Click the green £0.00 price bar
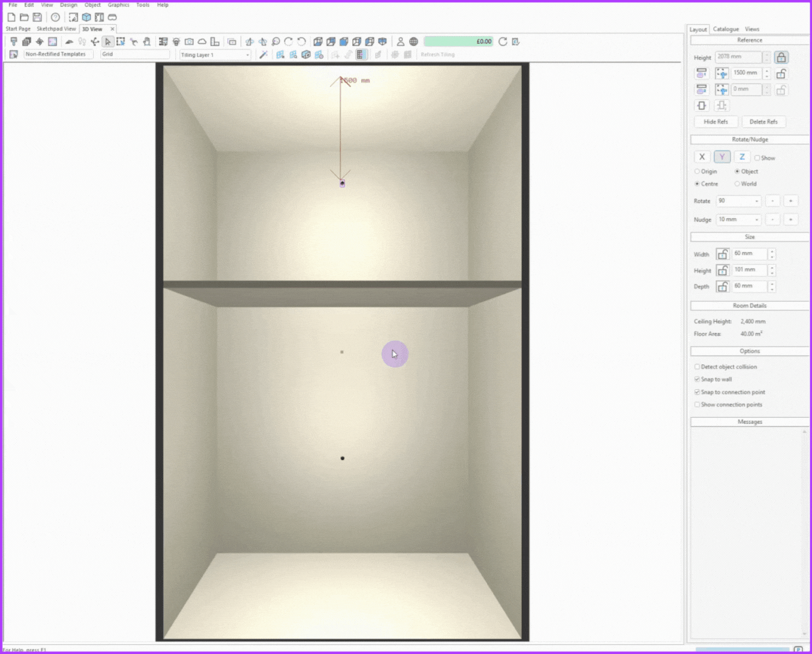The image size is (812, 654). tap(459, 42)
